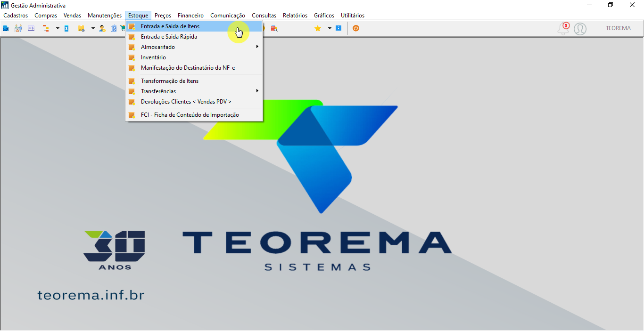Image resolution: width=644 pixels, height=331 pixels.
Task: Click the red calculator search toolbar icon
Action: pos(274,28)
